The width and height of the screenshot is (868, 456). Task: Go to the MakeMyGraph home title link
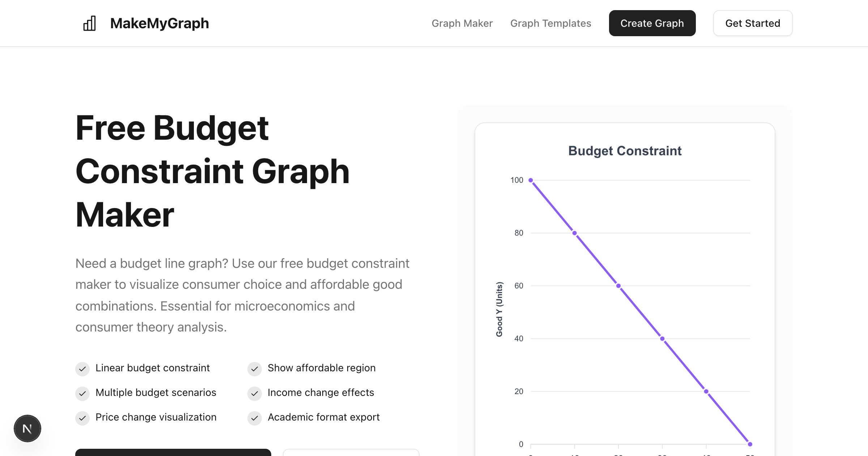pos(159,23)
